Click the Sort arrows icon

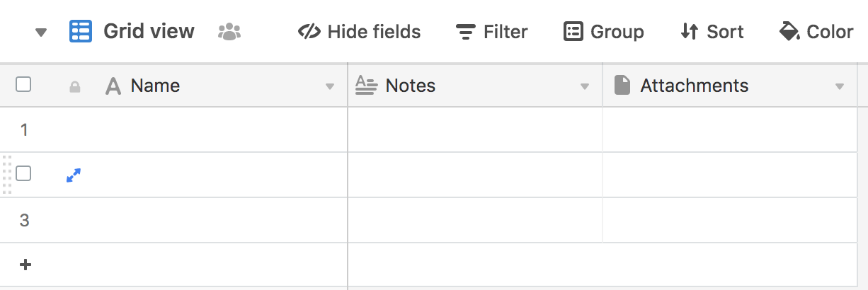click(x=689, y=32)
